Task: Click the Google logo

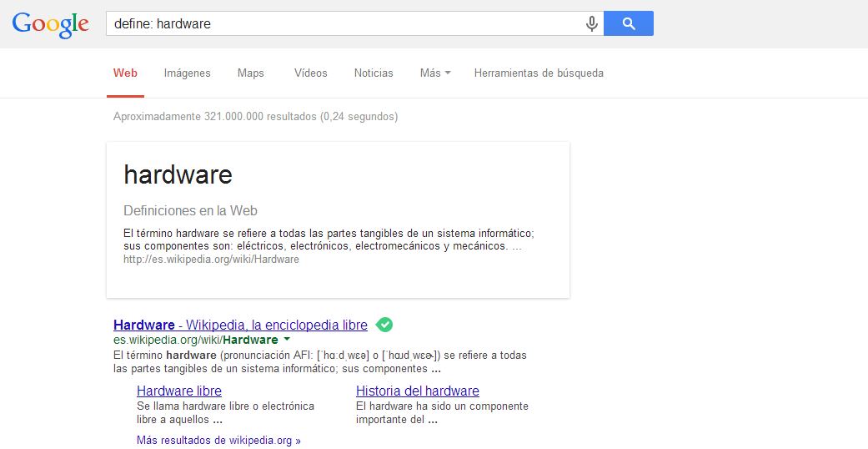Action: pos(50,24)
